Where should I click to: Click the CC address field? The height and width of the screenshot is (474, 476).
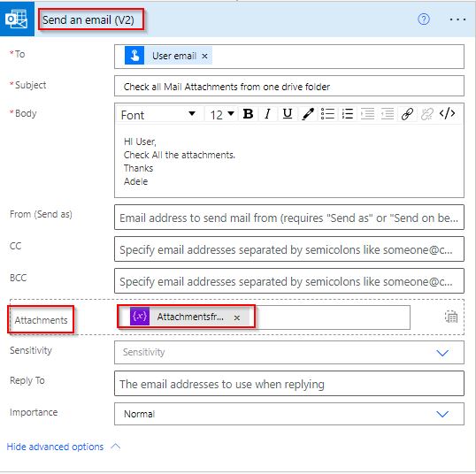coord(289,249)
